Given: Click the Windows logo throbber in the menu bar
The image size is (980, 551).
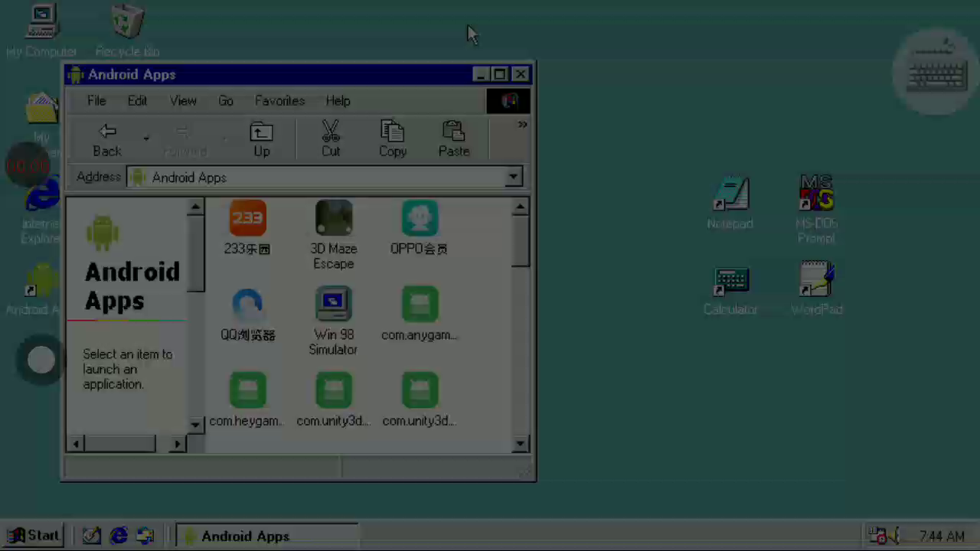Looking at the screenshot, I should point(508,101).
